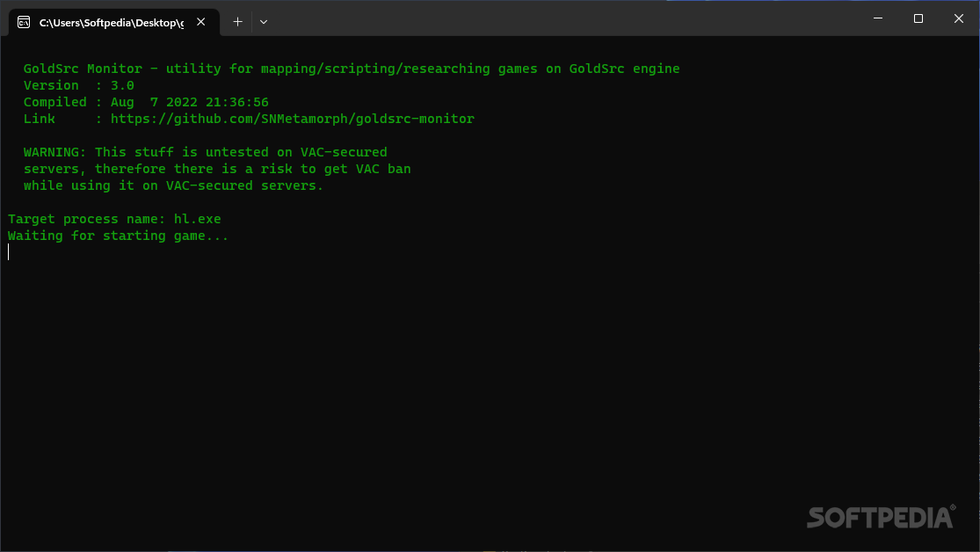The image size is (980, 552).
Task: Click the 'WARNING: This stuff is untested' line
Action: click(205, 152)
